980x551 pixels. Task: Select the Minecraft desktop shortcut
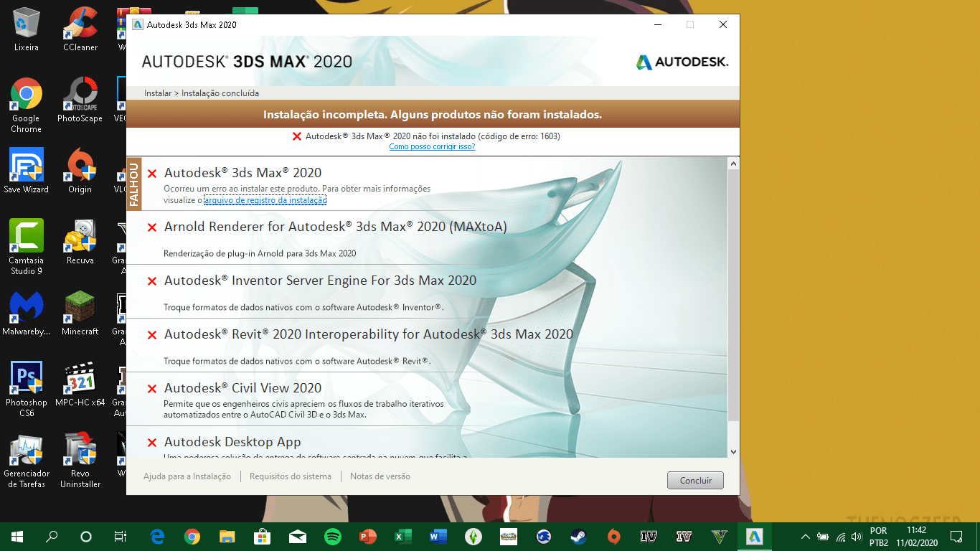point(80,314)
